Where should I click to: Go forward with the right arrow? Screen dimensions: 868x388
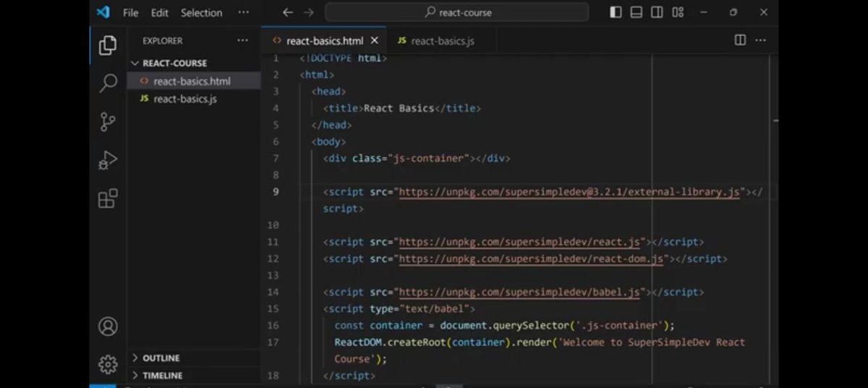[309, 12]
